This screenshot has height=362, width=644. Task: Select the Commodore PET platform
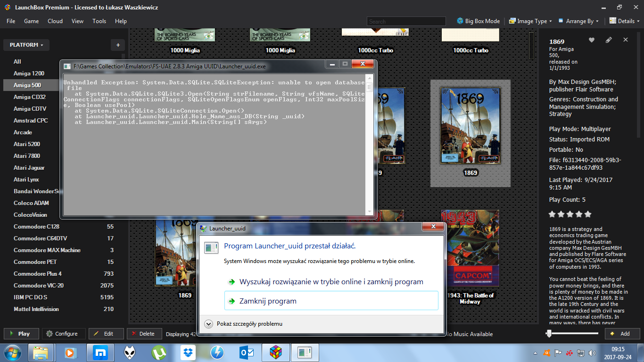tap(63, 262)
